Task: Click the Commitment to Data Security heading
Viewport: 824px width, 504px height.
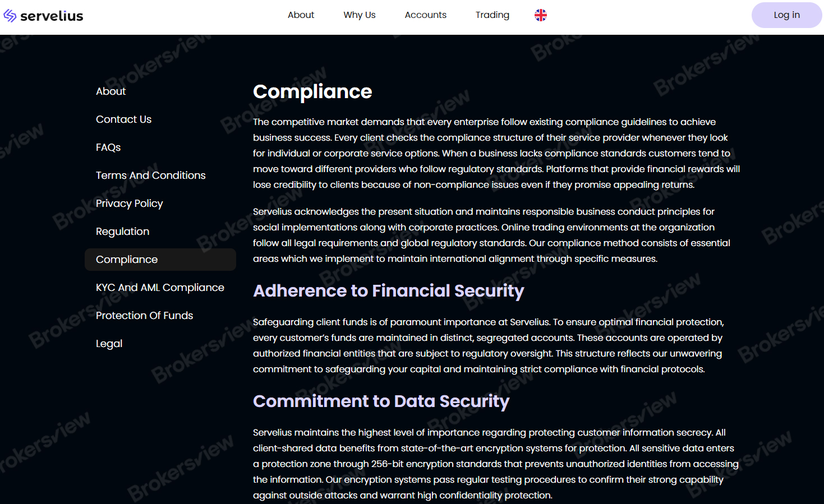Action: point(381,401)
